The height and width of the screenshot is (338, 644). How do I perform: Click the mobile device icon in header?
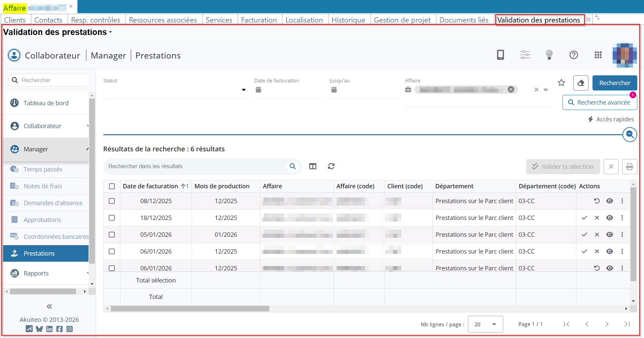click(500, 55)
